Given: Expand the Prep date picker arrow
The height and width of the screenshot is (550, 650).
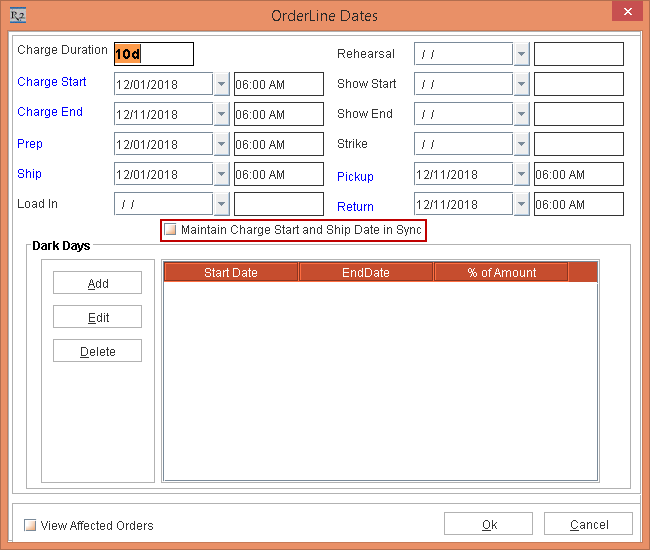Looking at the screenshot, I should pos(221,144).
